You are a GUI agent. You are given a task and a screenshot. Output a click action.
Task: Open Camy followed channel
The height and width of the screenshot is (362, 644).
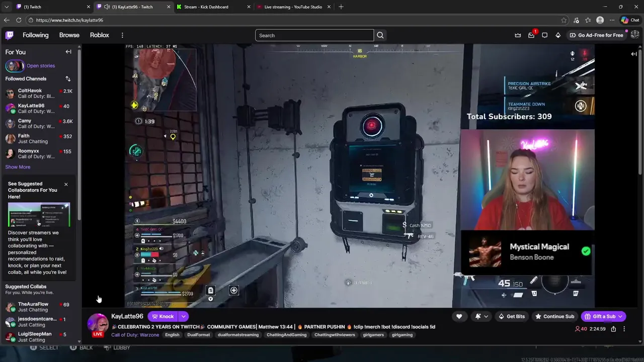[39, 124]
